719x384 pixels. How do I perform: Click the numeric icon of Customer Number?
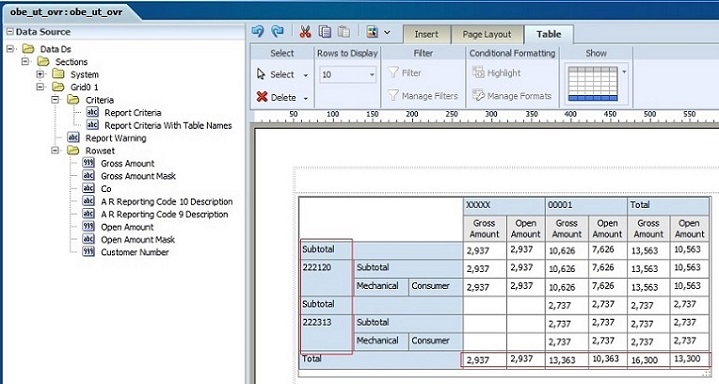pyautogui.click(x=88, y=252)
